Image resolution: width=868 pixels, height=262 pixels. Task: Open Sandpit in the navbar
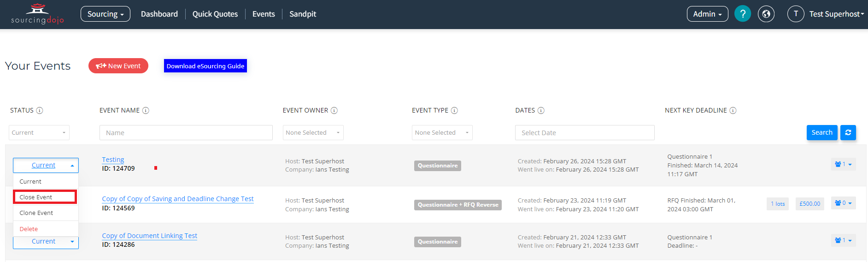click(x=303, y=14)
